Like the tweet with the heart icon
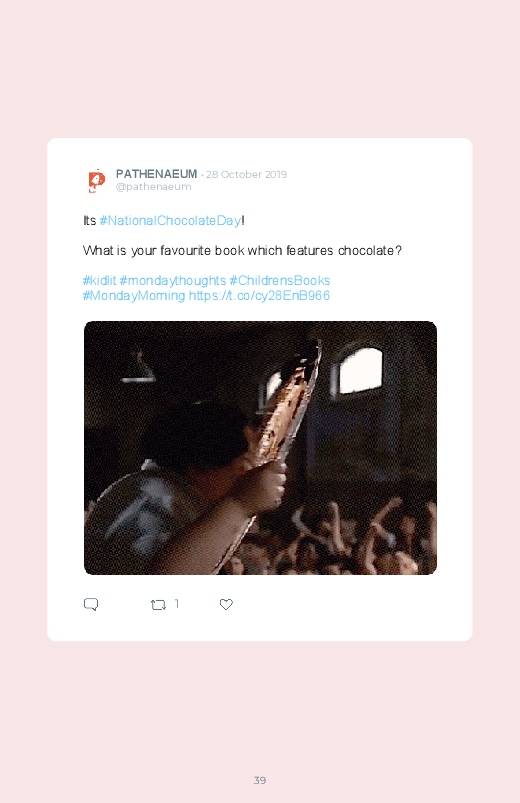Screen dimensions: 520x803 pos(226,604)
